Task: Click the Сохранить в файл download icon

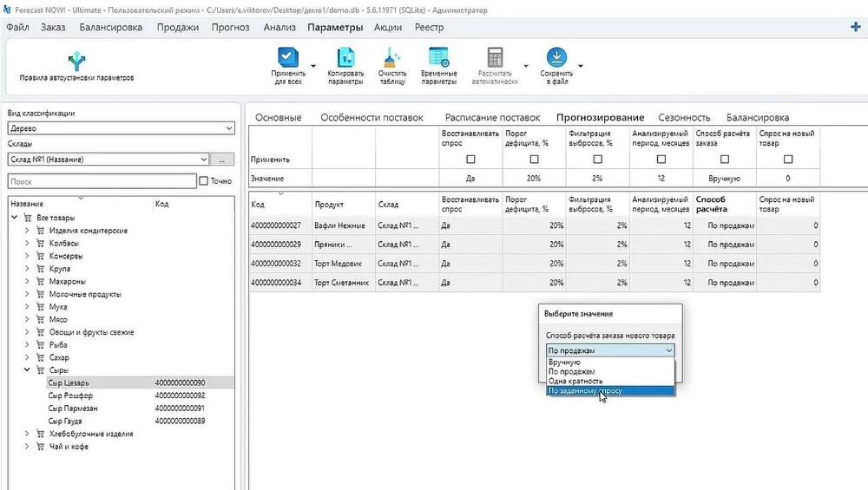Action: point(556,57)
